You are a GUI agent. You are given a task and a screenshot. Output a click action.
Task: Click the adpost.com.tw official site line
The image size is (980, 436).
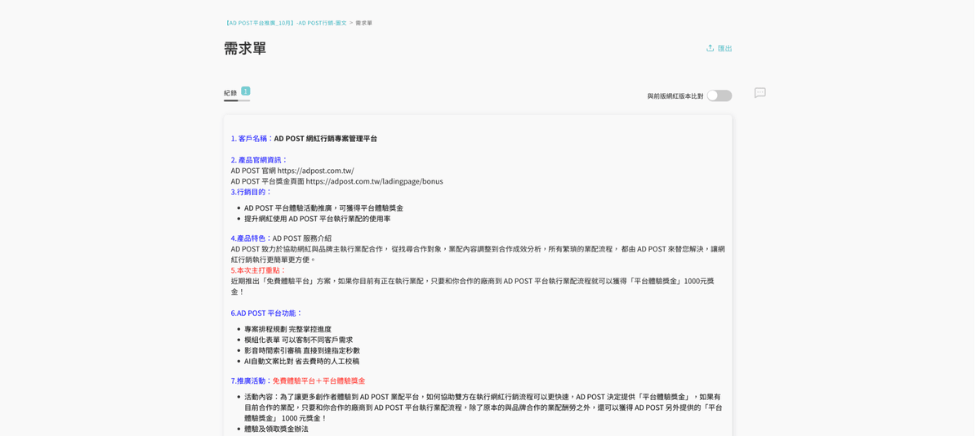(294, 171)
